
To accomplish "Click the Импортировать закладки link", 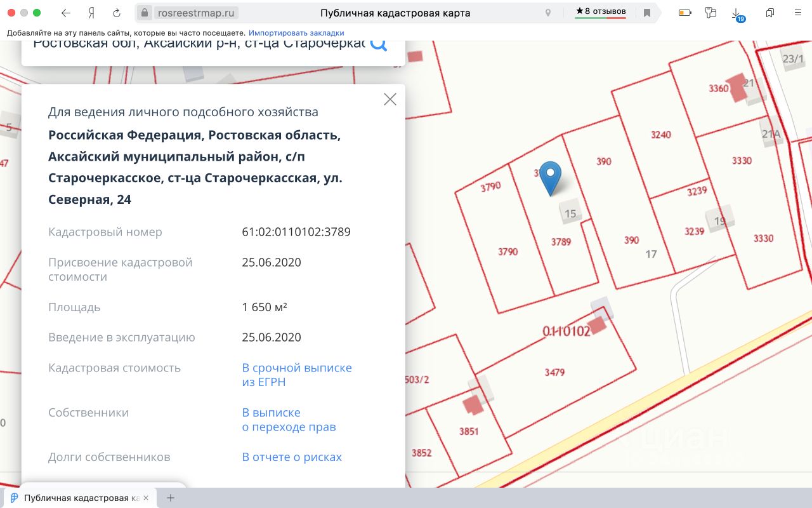I will (296, 32).
